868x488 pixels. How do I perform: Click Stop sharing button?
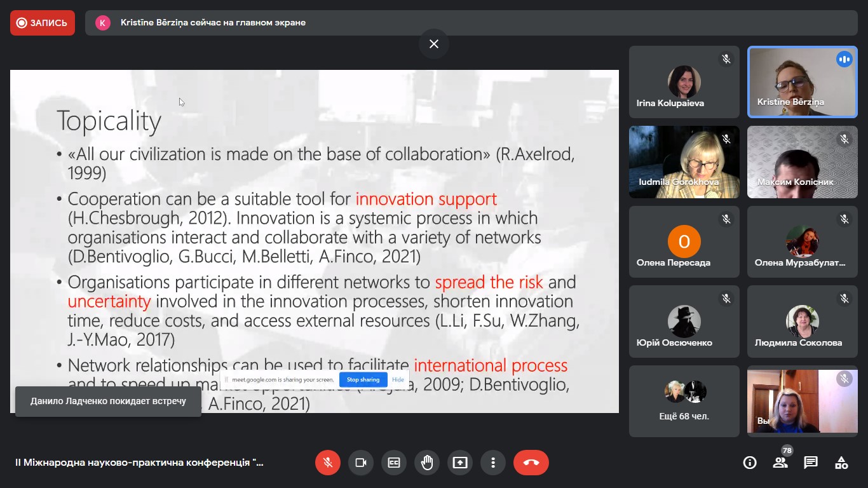click(x=363, y=379)
